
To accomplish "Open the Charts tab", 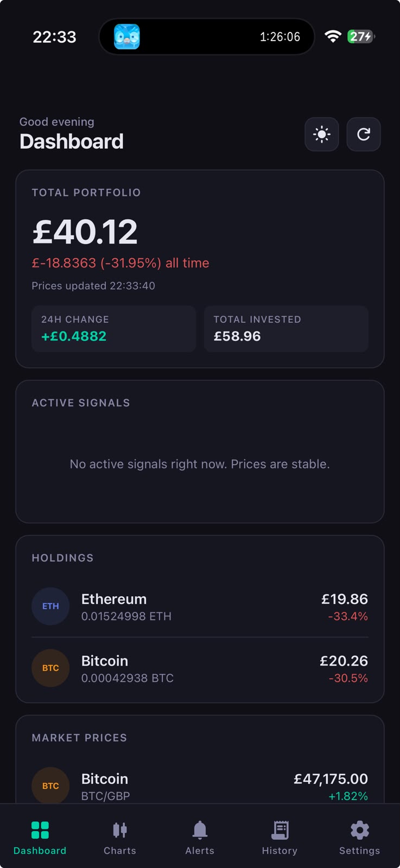I will [x=120, y=838].
